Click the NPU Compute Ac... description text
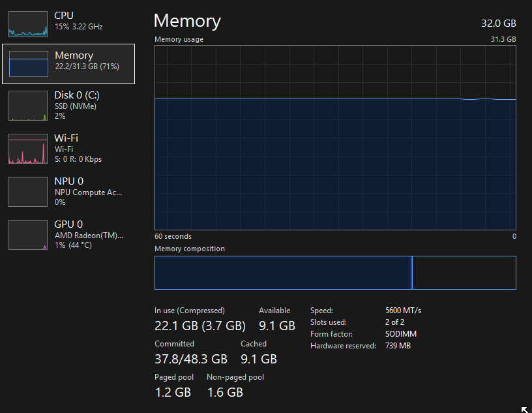Screen dimensions: 532x413 point(88,192)
